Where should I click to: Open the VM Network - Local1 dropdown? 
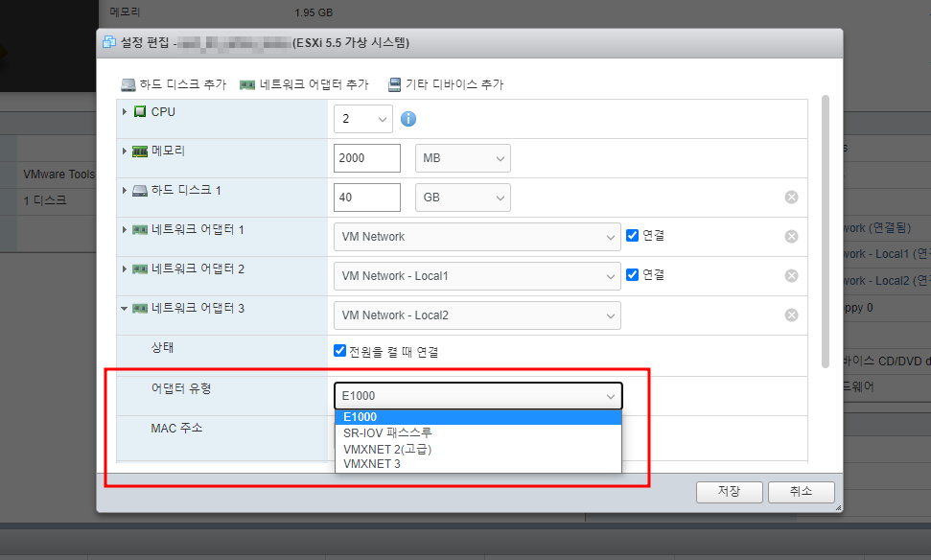[x=477, y=276]
